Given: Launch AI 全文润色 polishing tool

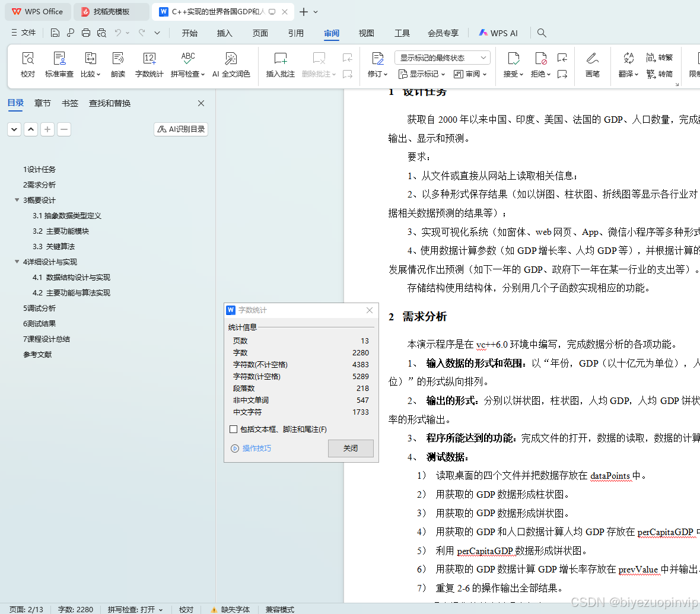Looking at the screenshot, I should tap(231, 64).
